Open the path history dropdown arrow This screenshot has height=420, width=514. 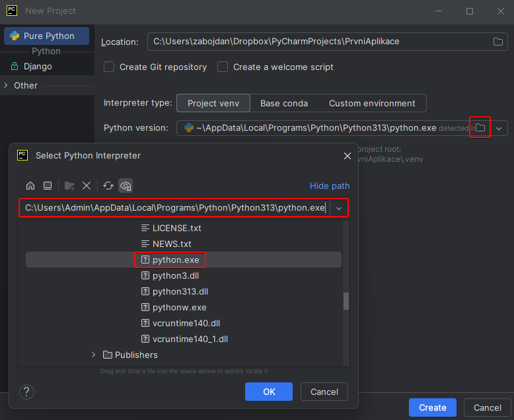339,209
